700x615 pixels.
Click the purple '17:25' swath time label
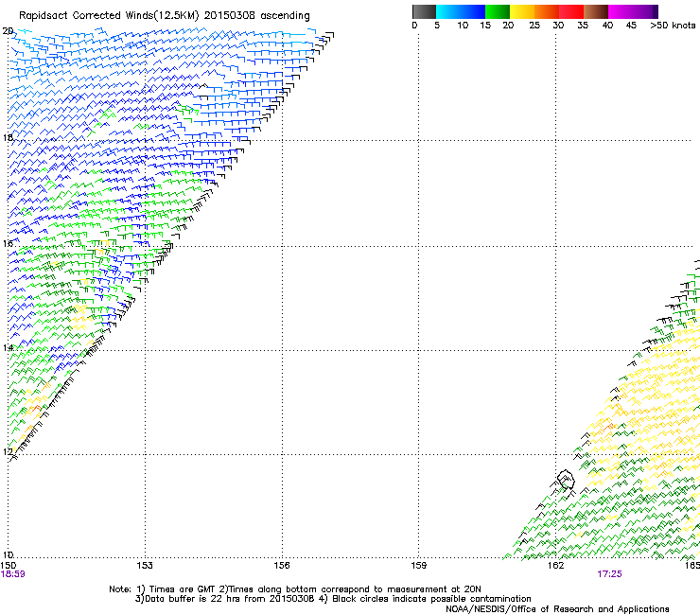pyautogui.click(x=609, y=574)
